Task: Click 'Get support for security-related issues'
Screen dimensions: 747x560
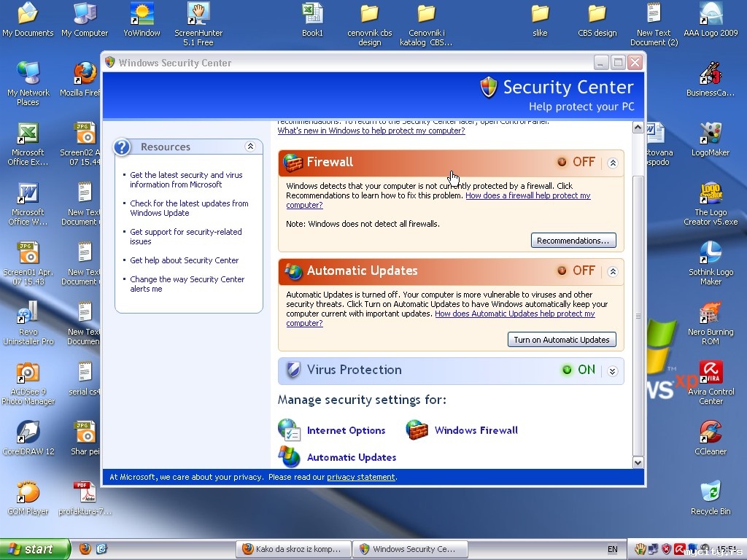Action: (186, 237)
